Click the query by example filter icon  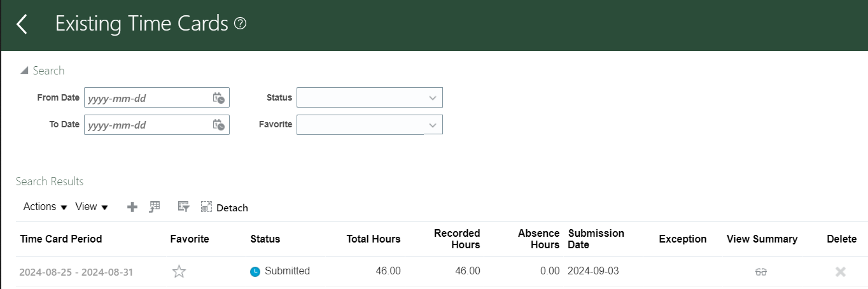184,206
